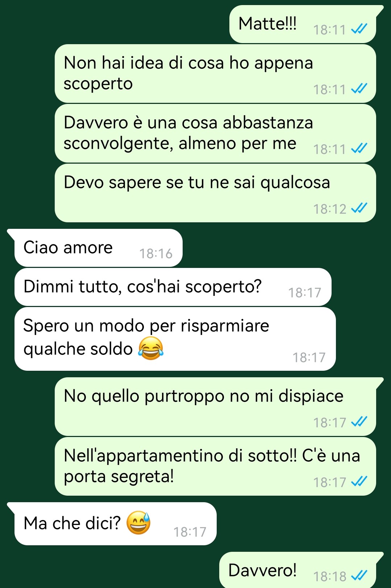Select message 'Non hai idea di cosa ho appena scoperto'

coord(215,73)
